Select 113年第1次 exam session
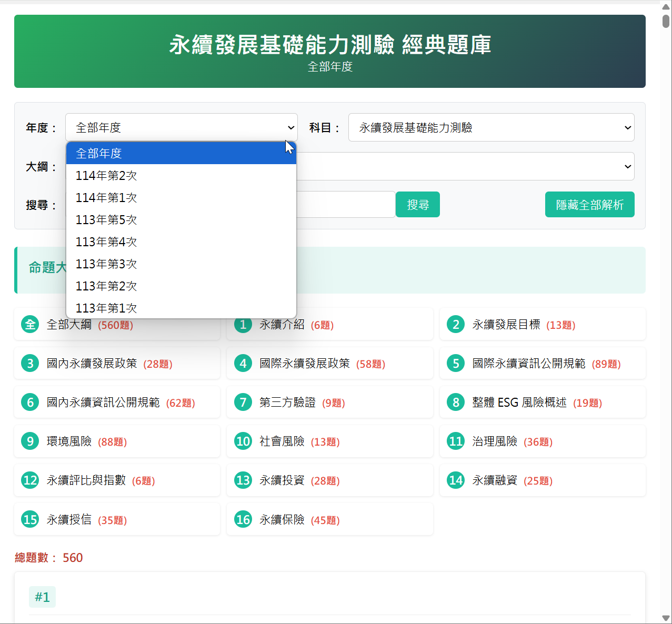This screenshot has height=624, width=672. pyautogui.click(x=181, y=308)
